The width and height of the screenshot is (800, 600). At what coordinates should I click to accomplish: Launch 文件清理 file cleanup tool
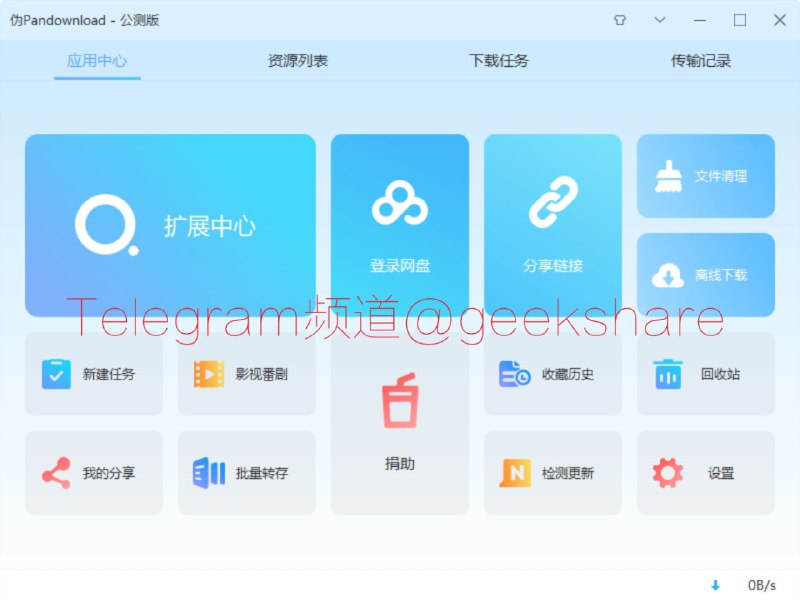click(x=706, y=176)
